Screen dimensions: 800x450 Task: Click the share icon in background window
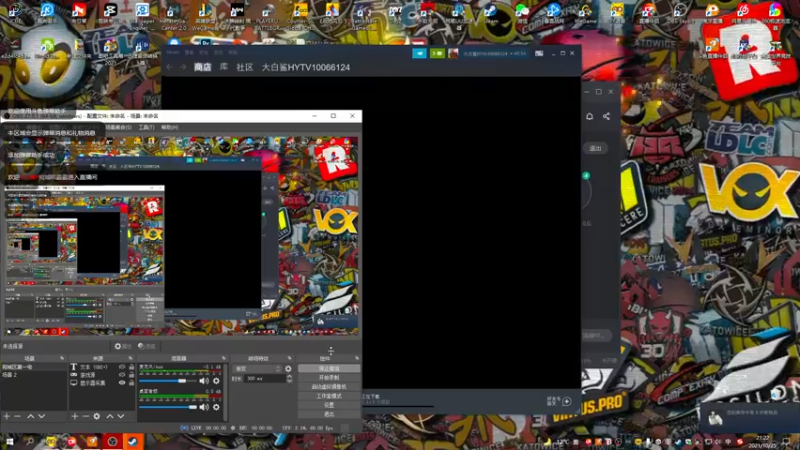606,116
